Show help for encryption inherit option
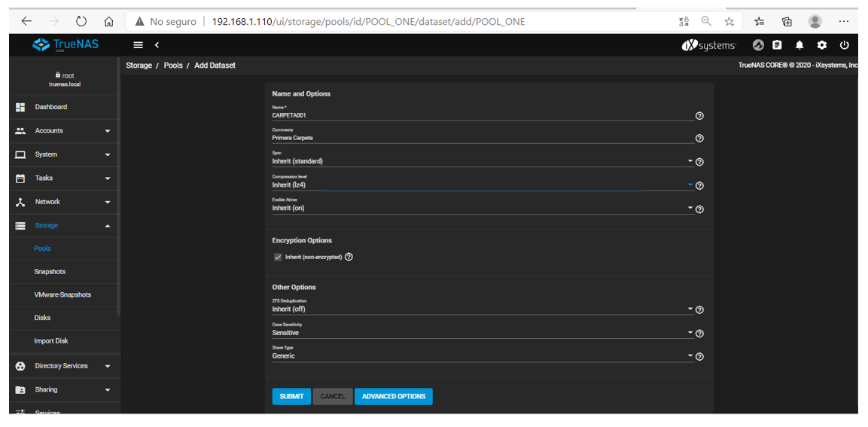Viewport: 868px width, 427px height. [x=349, y=257]
